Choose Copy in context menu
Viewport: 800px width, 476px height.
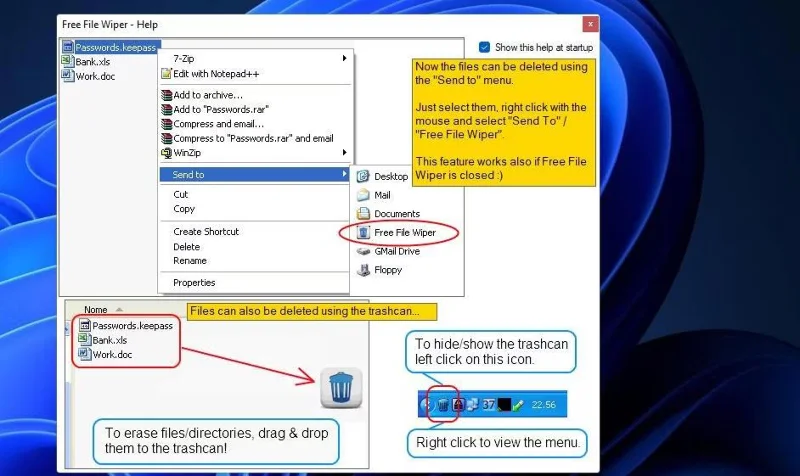184,209
